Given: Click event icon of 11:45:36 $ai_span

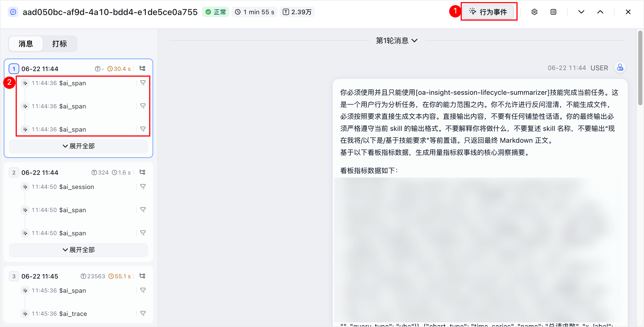Looking at the screenshot, I should [x=25, y=290].
